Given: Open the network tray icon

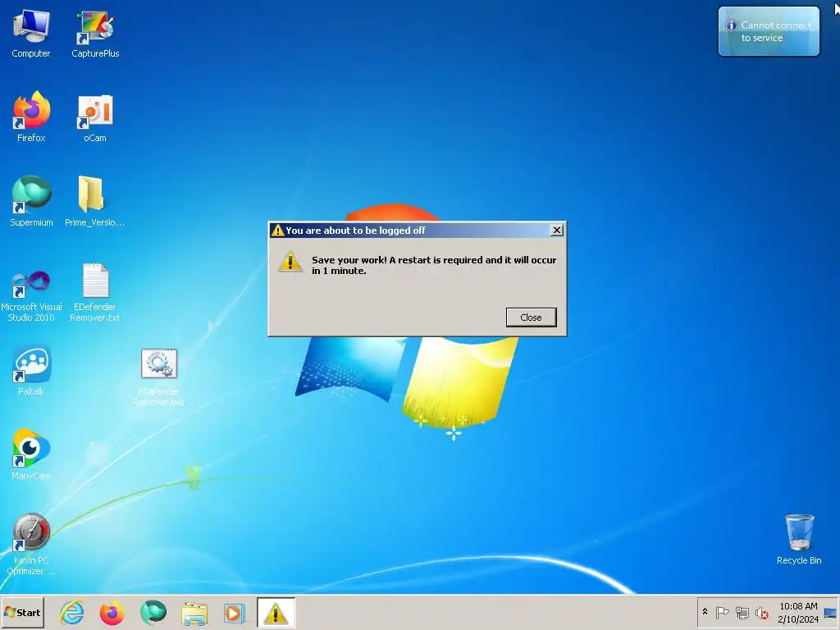Looking at the screenshot, I should pos(742,612).
